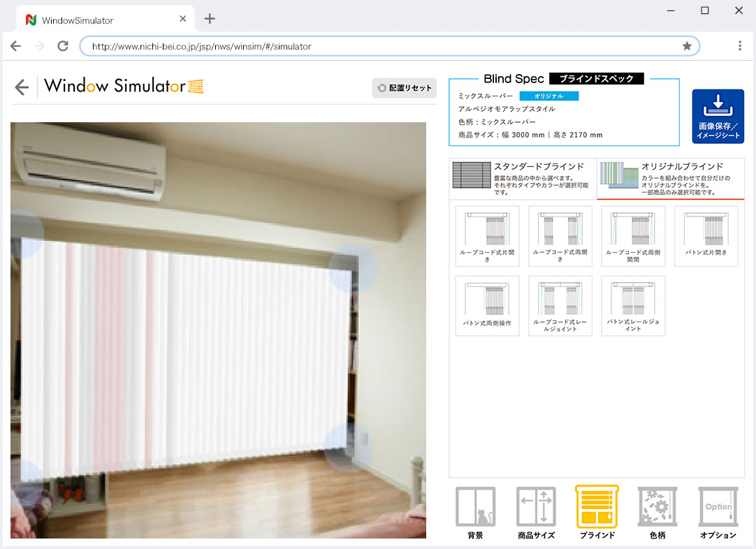Click the 配置リセット reset placement button
Viewport: 756px width, 549px height.
coord(404,88)
